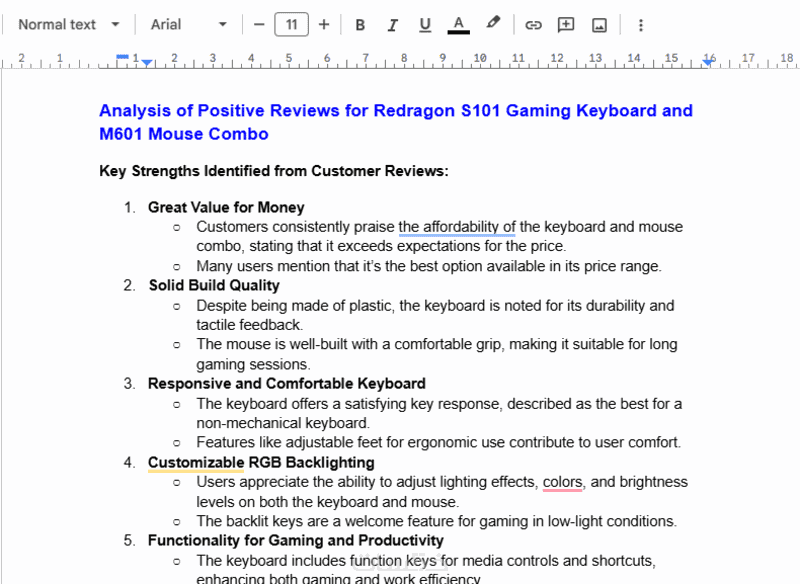Click the 'Great Value for Money' heading
The width and height of the screenshot is (800, 584).
click(x=226, y=208)
